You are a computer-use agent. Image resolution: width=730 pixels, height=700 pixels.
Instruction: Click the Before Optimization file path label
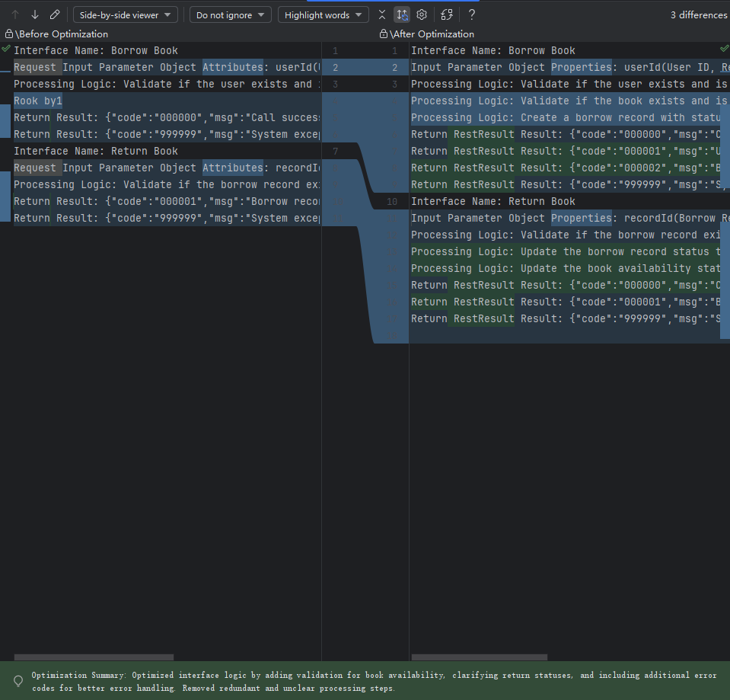pyautogui.click(x=62, y=34)
